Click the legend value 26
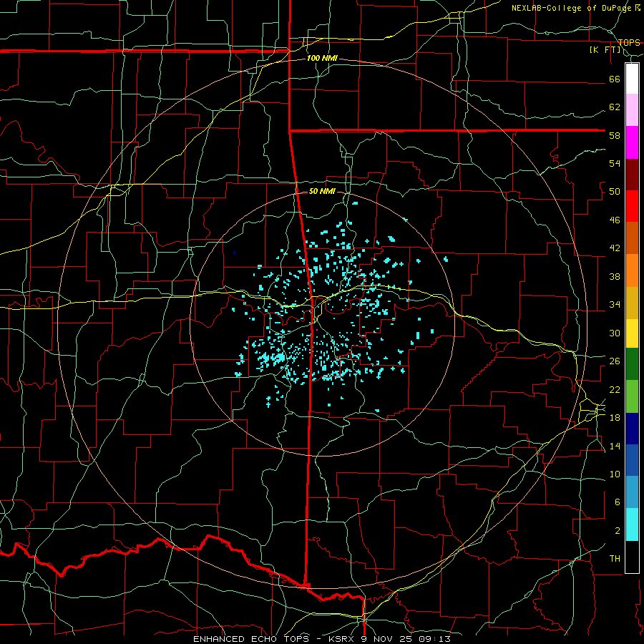This screenshot has width=644, height=644. pos(615,361)
